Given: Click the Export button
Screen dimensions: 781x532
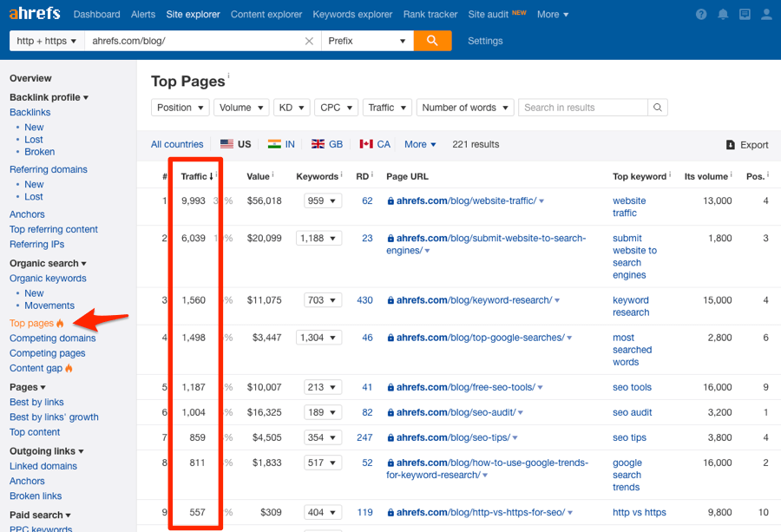Looking at the screenshot, I should click(747, 144).
